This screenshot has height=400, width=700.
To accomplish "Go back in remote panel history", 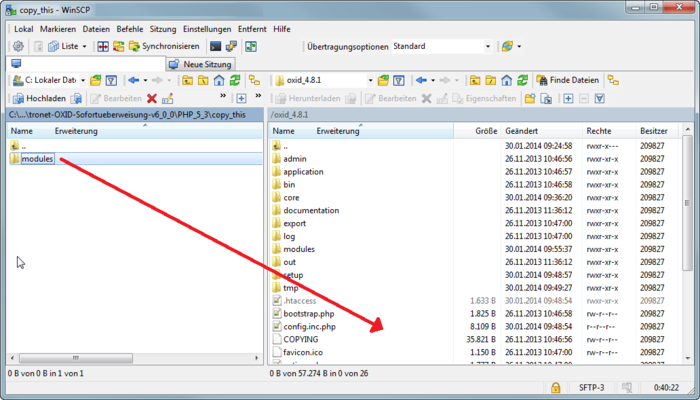I will pyautogui.click(x=421, y=80).
